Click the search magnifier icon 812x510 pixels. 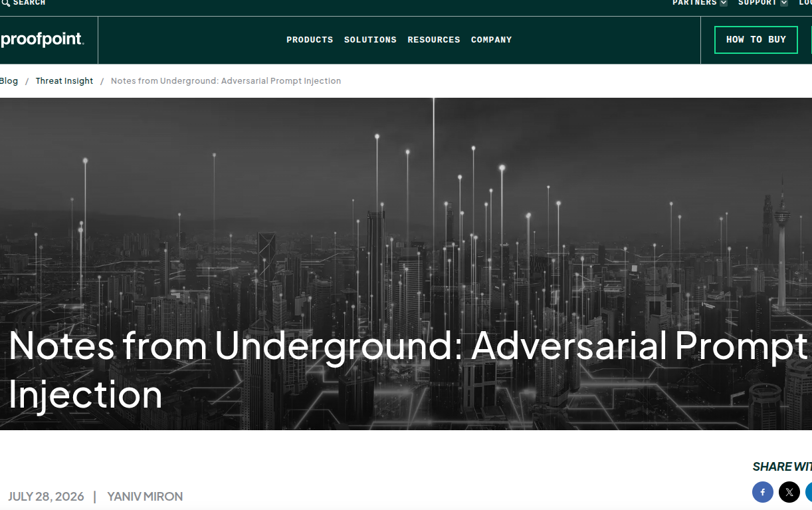[5, 3]
